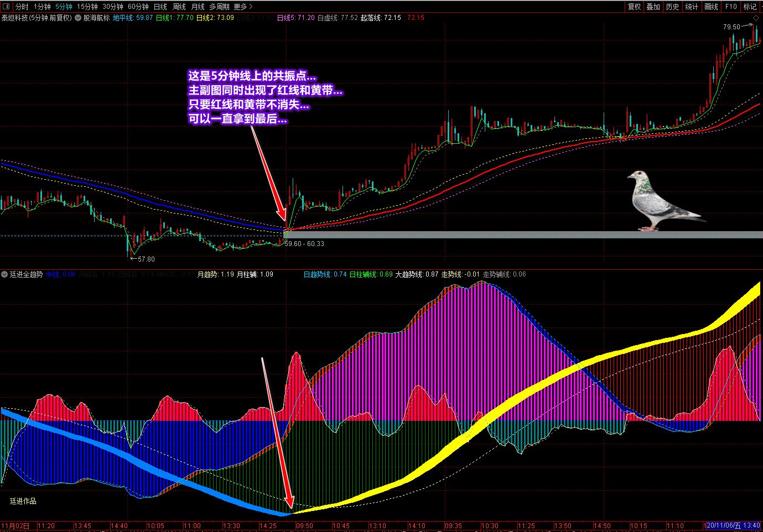Click the 09:50 time axis marker
This screenshot has width=763, height=532.
(304, 526)
